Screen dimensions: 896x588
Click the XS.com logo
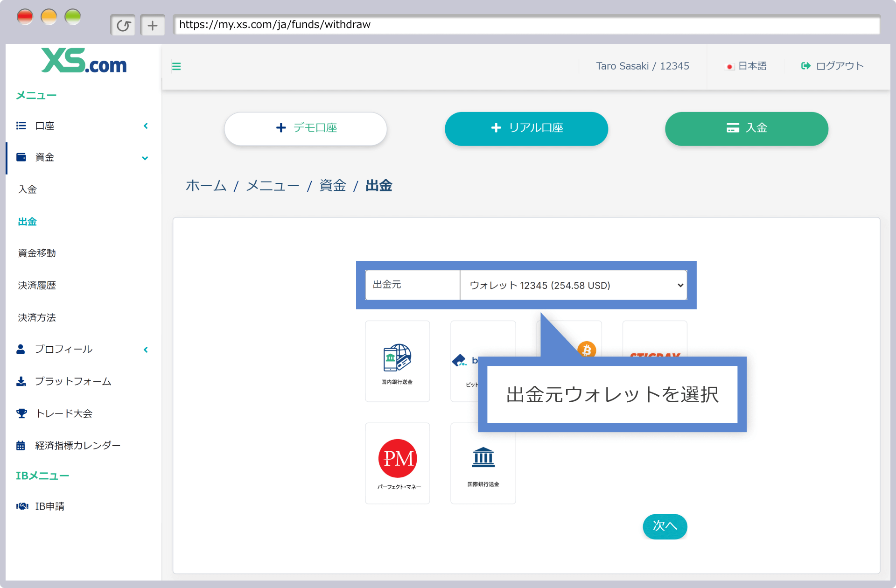(84, 61)
